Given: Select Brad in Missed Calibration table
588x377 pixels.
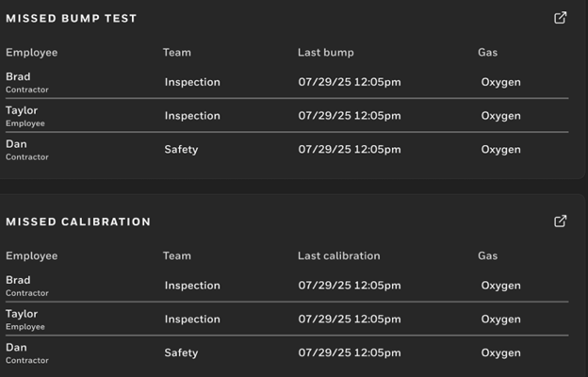Looking at the screenshot, I should (x=18, y=280).
